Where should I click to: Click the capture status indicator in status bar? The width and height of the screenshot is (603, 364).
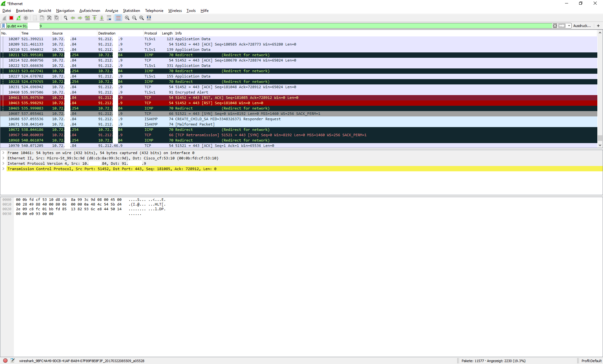click(5, 361)
